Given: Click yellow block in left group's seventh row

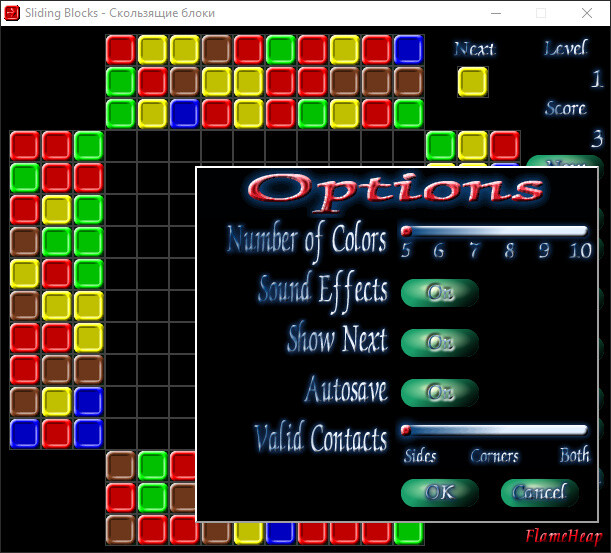Looking at the screenshot, I should (88, 338).
